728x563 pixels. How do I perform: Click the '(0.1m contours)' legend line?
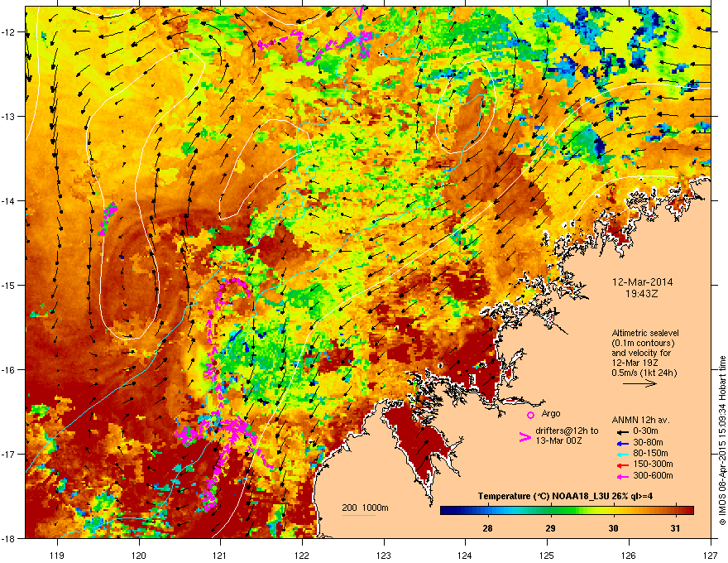pos(643,344)
